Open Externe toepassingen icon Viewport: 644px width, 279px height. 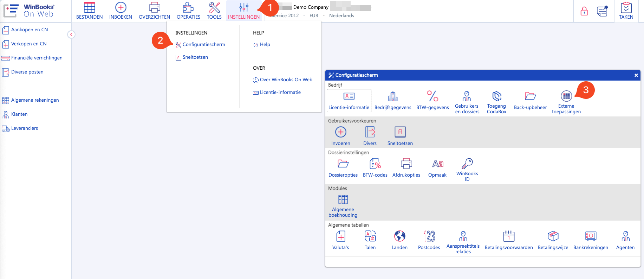[566, 103]
